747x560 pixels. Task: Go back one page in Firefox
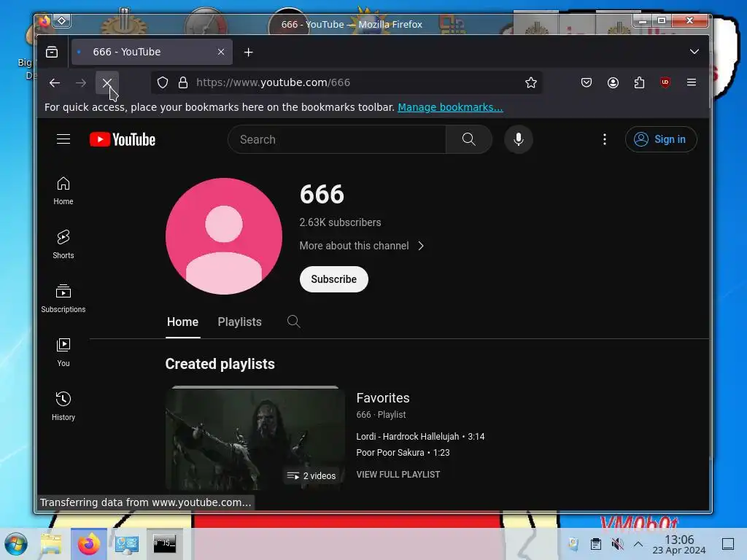coord(54,83)
